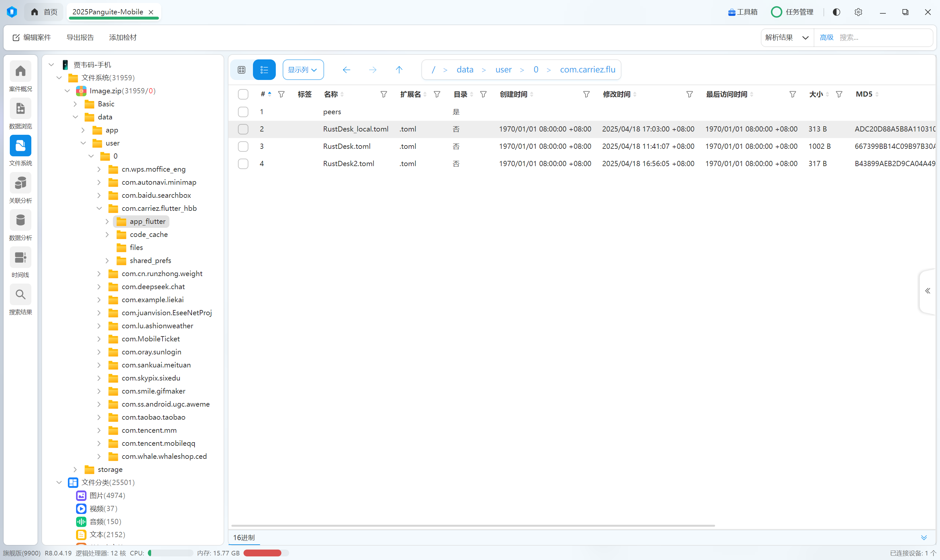Check the box for RustDesk_local.toml row
Viewport: 940px width, 560px height.
point(243,129)
